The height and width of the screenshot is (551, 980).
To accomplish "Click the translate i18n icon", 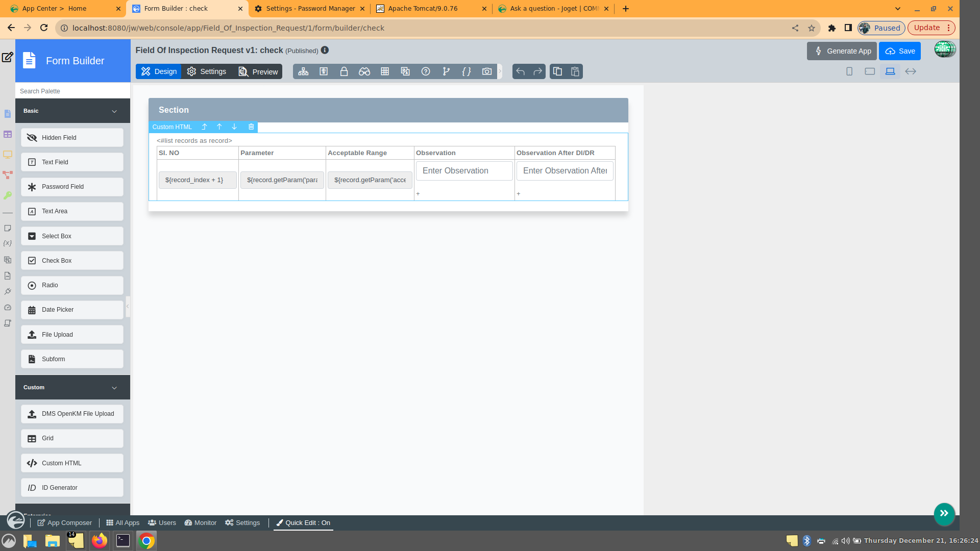I will pyautogui.click(x=405, y=71).
